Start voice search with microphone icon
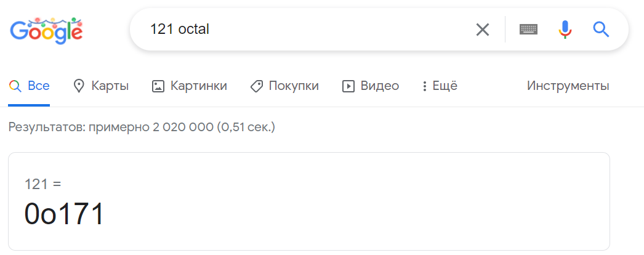The image size is (644, 255). tap(565, 29)
